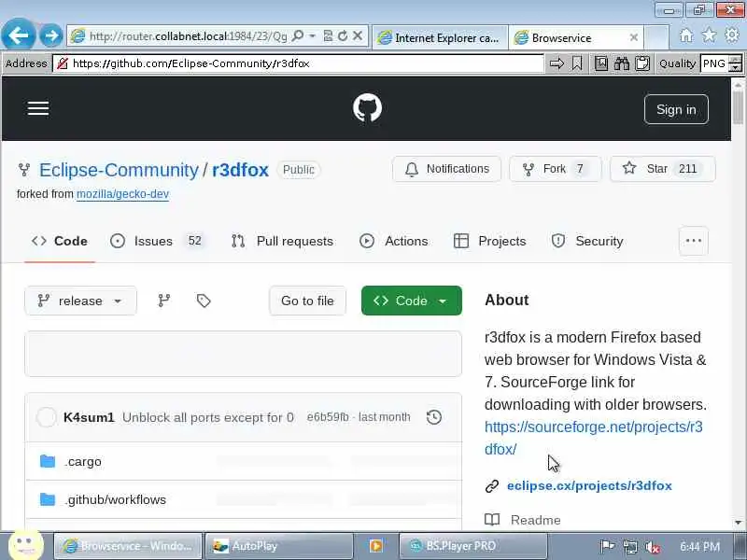Open the Unblock all ports commit message
The image size is (747, 560).
click(x=207, y=417)
